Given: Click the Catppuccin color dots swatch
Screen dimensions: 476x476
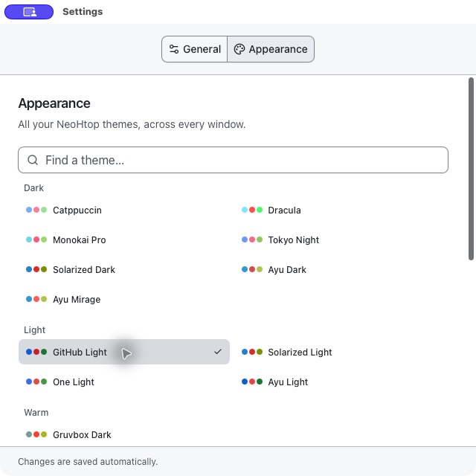Looking at the screenshot, I should point(36,210).
